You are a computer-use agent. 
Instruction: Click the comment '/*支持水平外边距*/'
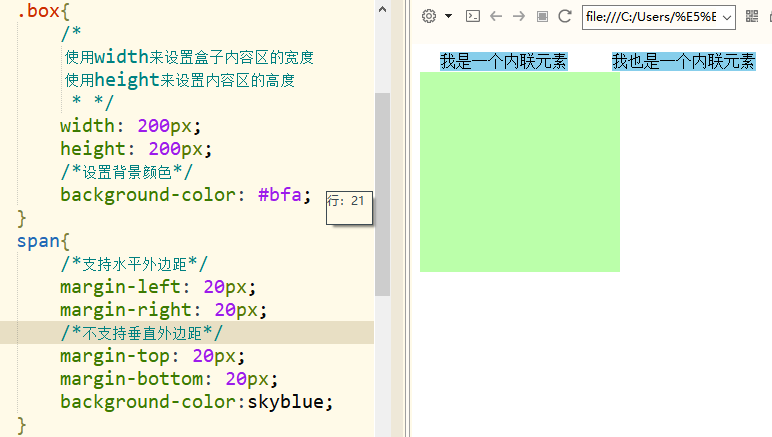coord(134,264)
